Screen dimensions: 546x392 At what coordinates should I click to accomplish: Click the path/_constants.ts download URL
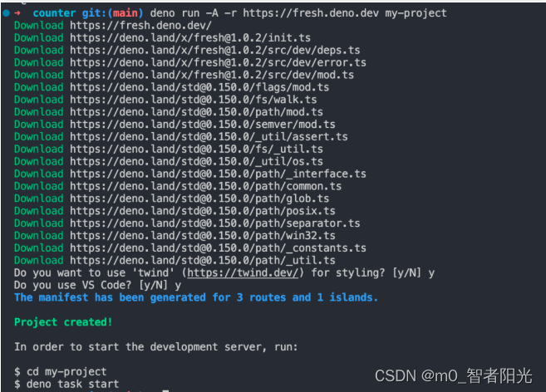coord(218,247)
